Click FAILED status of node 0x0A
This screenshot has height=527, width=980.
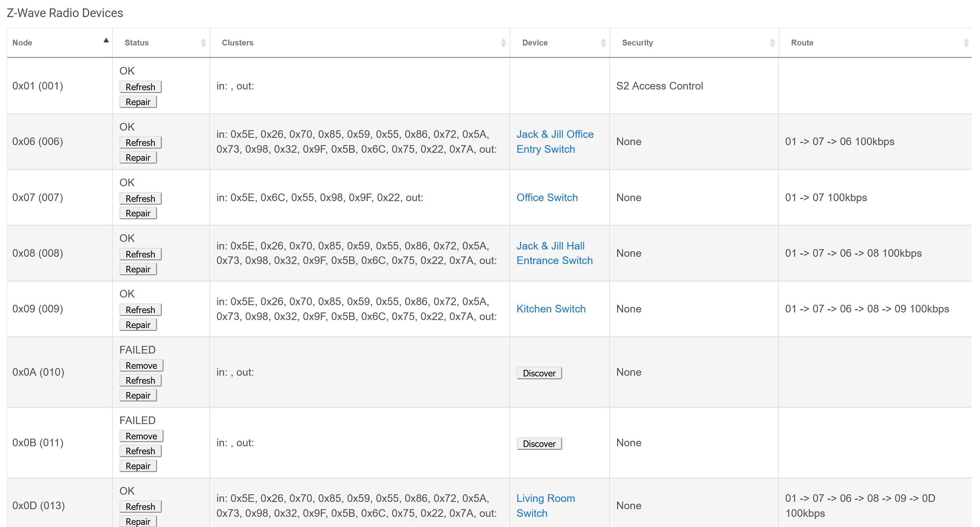click(x=137, y=350)
